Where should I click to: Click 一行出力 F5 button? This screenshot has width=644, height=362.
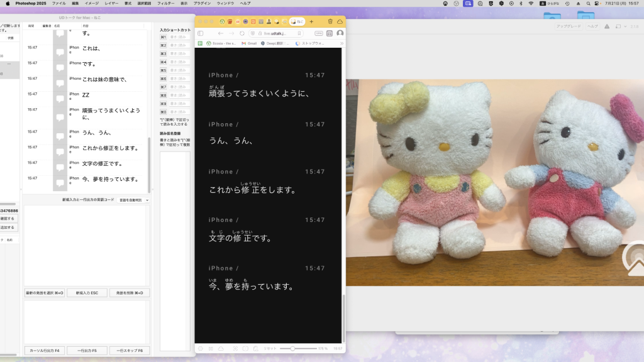tap(87, 351)
